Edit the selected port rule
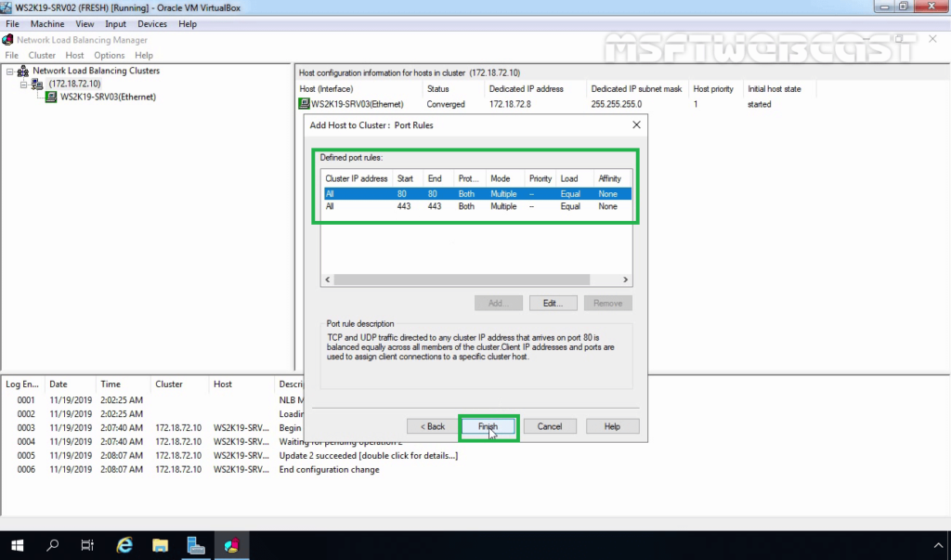The width and height of the screenshot is (951, 560). coord(553,303)
